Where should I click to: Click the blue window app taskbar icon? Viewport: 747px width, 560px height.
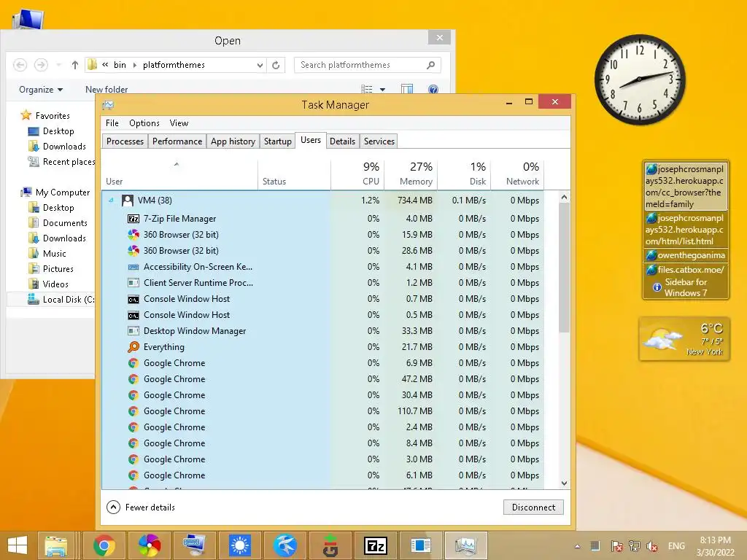(x=421, y=545)
